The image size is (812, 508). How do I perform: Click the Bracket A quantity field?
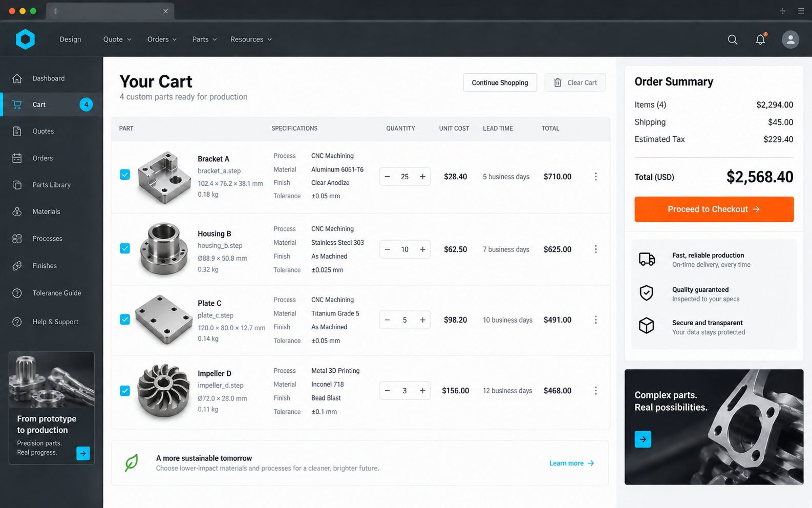[404, 177]
